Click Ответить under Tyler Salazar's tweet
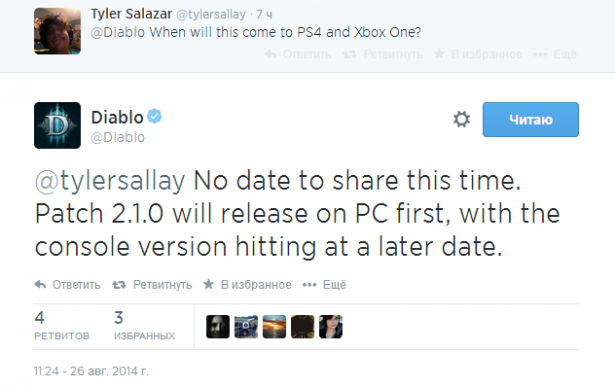 [298, 54]
